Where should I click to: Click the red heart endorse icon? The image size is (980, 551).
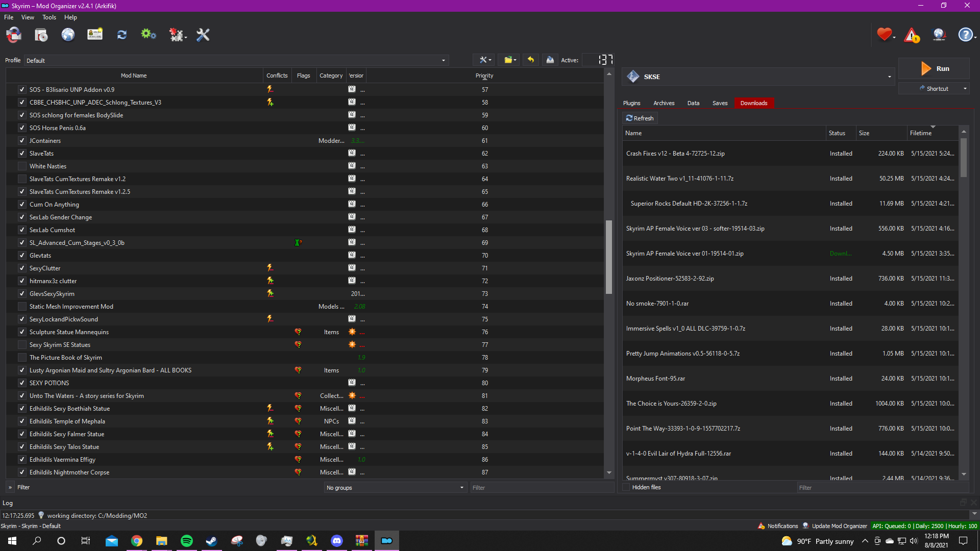point(885,35)
